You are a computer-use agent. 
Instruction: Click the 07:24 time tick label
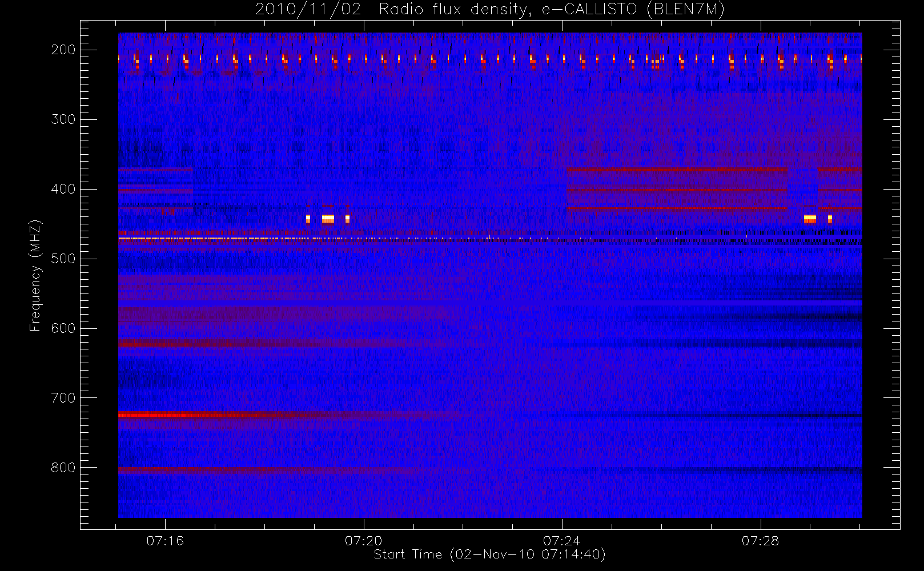[562, 541]
